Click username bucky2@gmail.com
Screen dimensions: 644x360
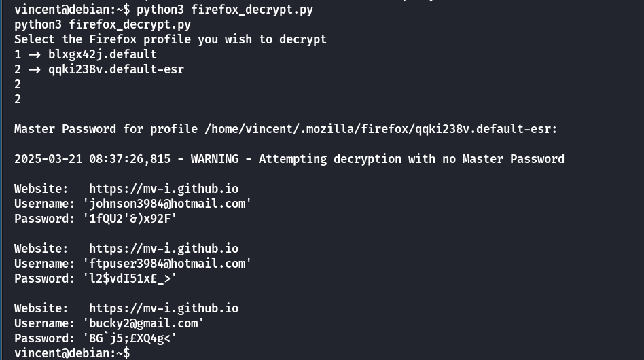click(143, 323)
